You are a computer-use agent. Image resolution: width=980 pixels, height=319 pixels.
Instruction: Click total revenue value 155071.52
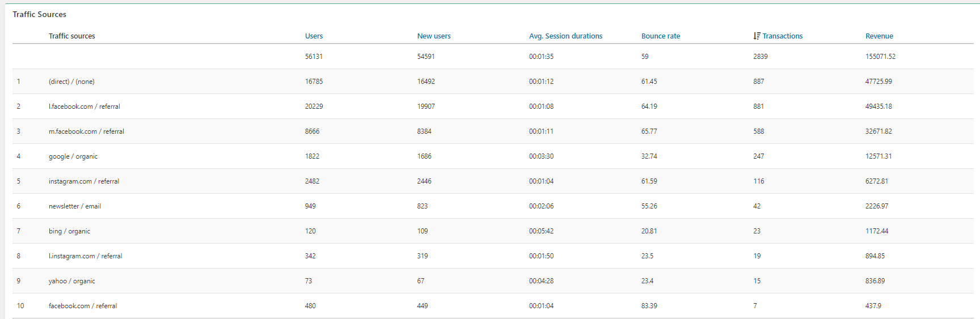880,57
